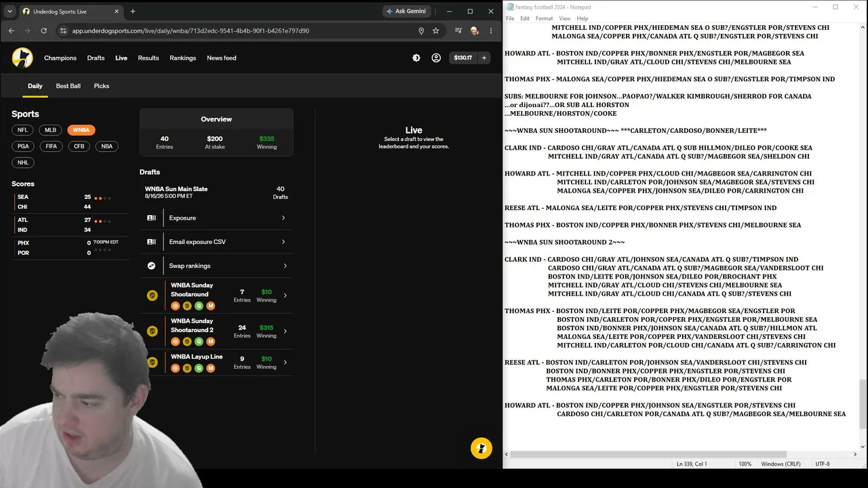868x488 pixels.
Task: Click the WNBA Sun Main Slate heading
Action: point(176,189)
